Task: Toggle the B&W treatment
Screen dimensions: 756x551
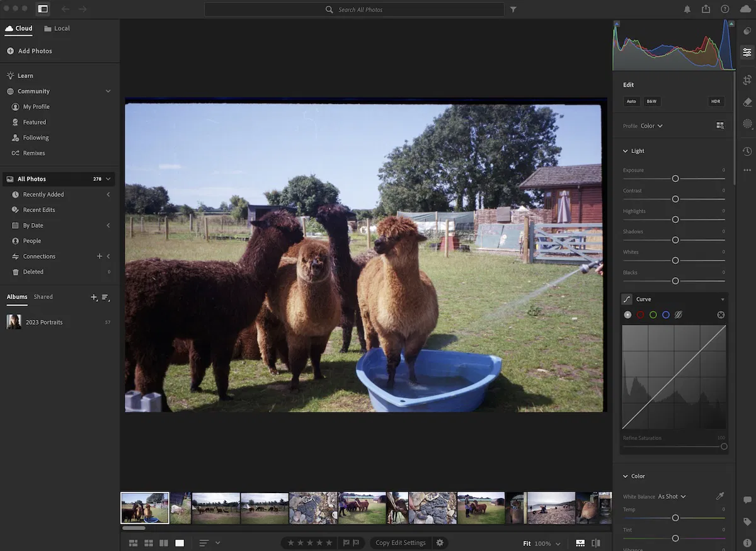Action: coord(651,101)
